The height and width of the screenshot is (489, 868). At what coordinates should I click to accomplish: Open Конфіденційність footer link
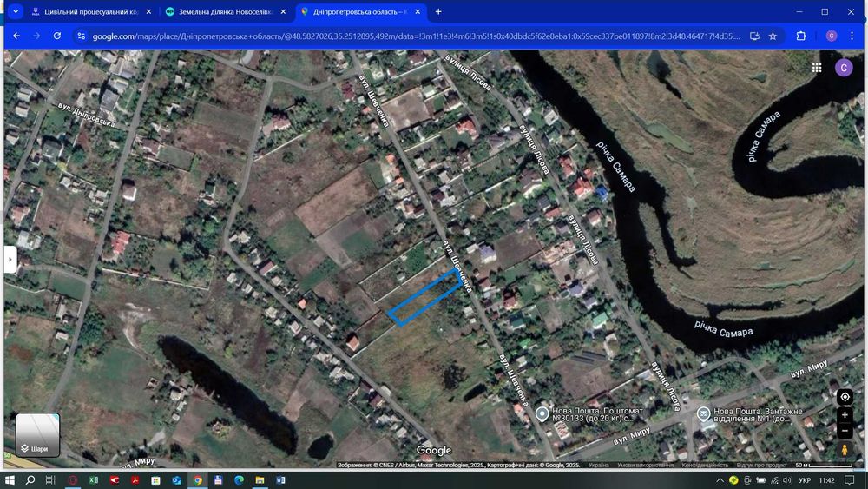pyautogui.click(x=705, y=466)
